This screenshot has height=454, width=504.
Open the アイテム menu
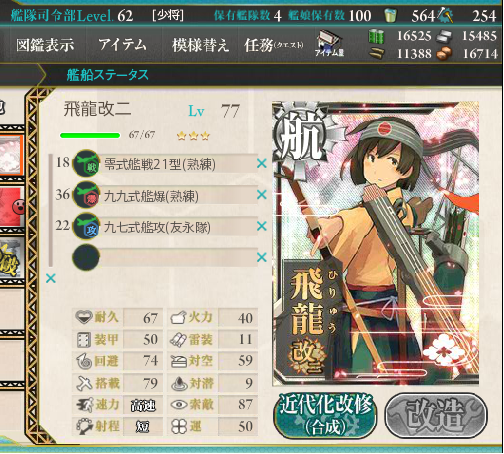(122, 44)
